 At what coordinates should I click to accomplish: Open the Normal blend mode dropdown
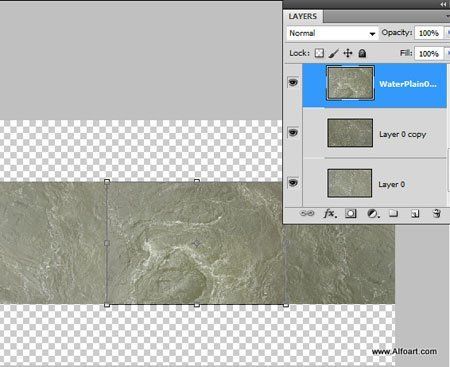click(332, 33)
